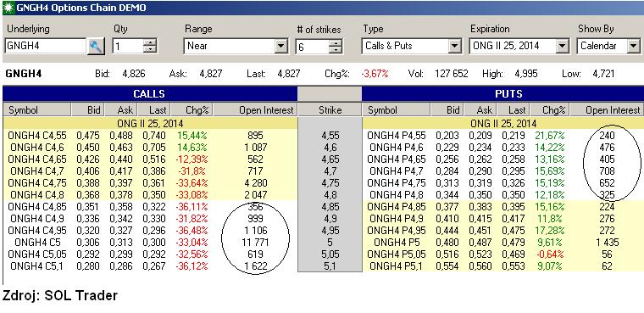Click the underlying symbol search magnifier icon
Screen dimensions: 644x313
pos(96,46)
